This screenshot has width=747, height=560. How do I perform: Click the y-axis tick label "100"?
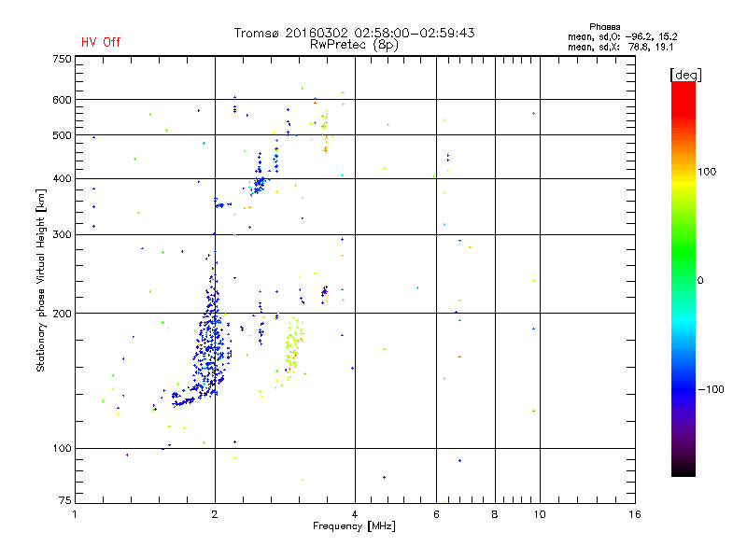pos(62,448)
